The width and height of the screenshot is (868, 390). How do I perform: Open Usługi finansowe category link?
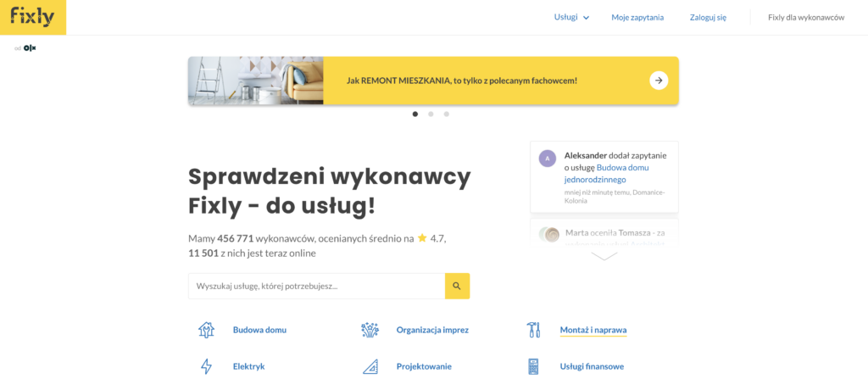tap(593, 367)
